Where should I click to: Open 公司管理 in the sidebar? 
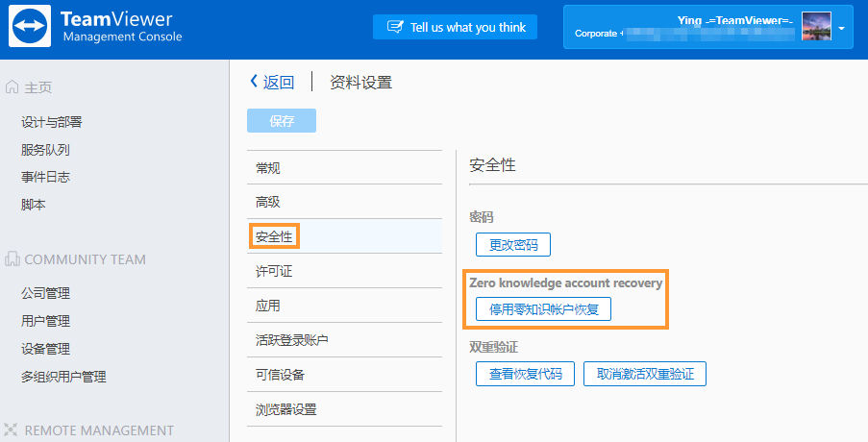click(45, 294)
